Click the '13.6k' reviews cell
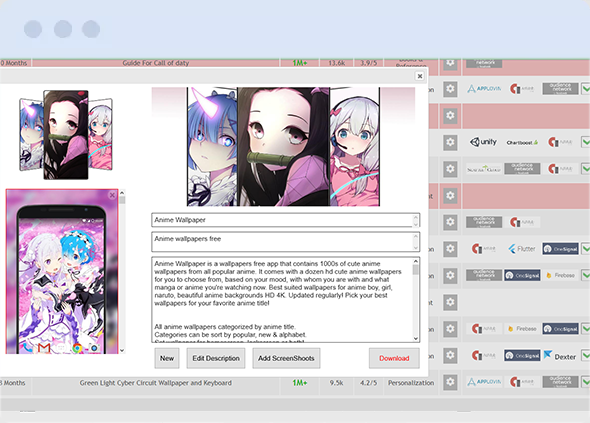This screenshot has height=423, width=590. tap(336, 63)
